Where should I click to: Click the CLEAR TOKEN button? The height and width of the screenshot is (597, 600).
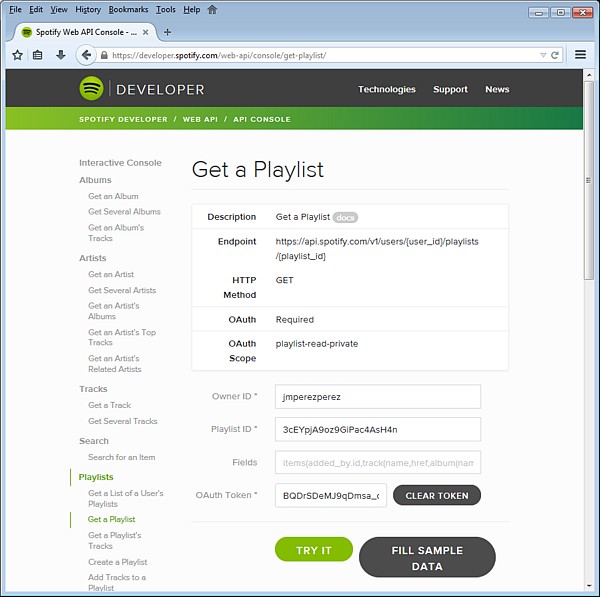(x=437, y=496)
